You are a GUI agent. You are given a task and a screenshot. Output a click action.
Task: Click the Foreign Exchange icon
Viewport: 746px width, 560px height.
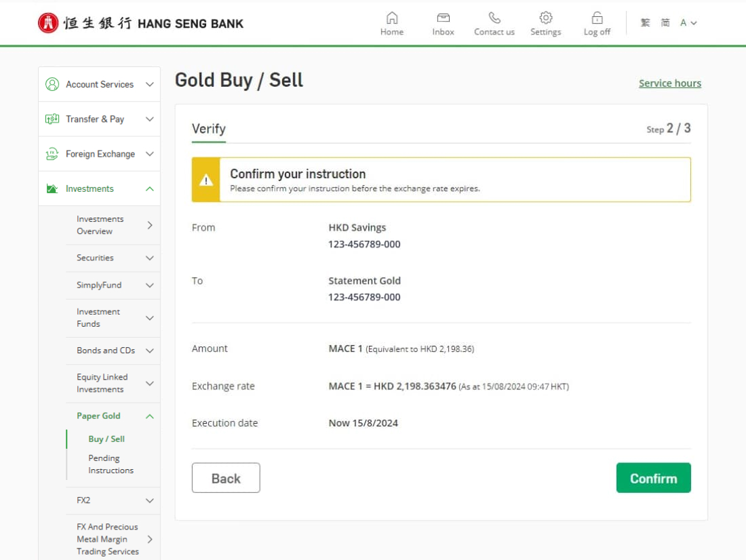pyautogui.click(x=52, y=154)
